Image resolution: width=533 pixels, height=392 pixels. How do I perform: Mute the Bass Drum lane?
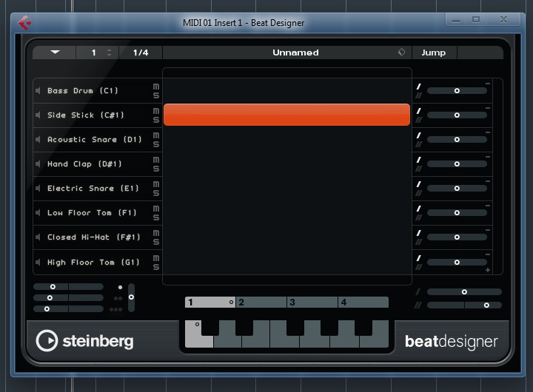[x=156, y=87]
